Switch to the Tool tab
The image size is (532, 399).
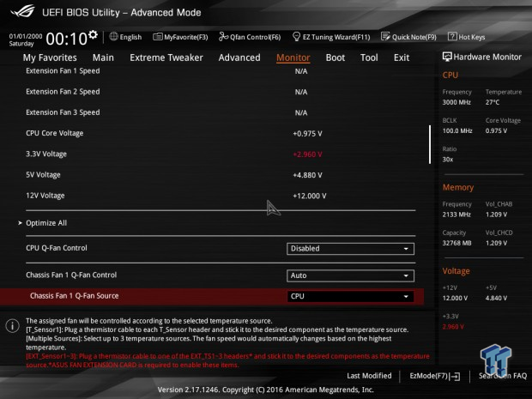369,57
